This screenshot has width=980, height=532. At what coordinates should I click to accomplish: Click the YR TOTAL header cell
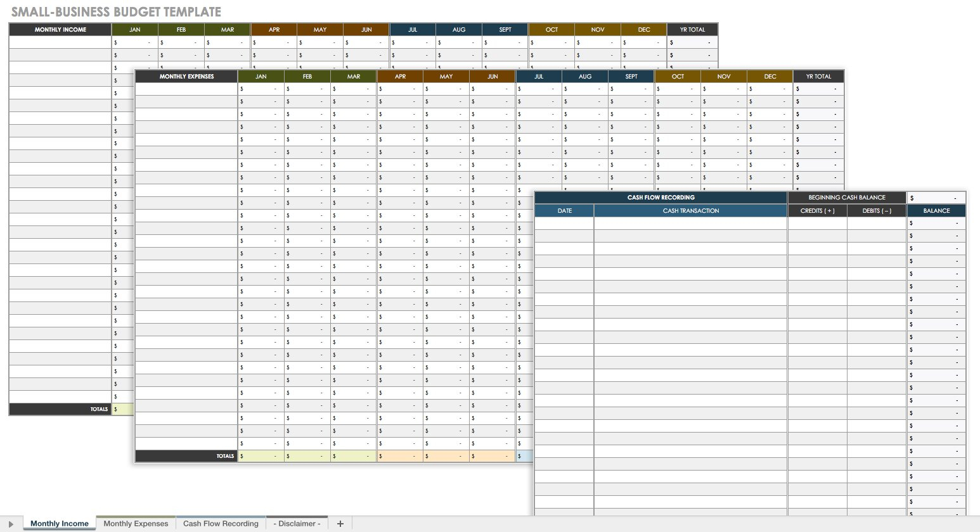(x=692, y=29)
